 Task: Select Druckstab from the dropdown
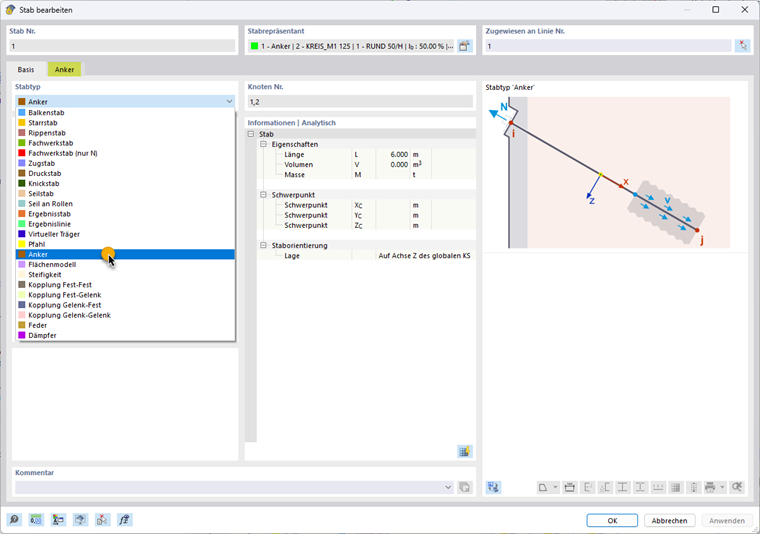coord(126,173)
